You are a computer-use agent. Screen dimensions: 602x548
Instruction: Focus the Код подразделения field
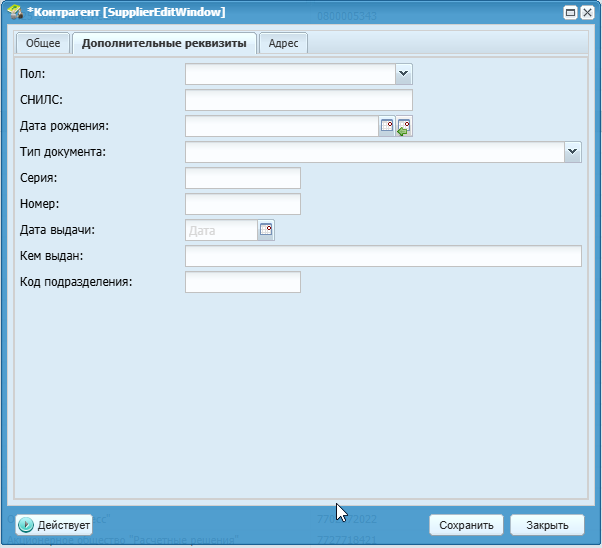point(243,282)
